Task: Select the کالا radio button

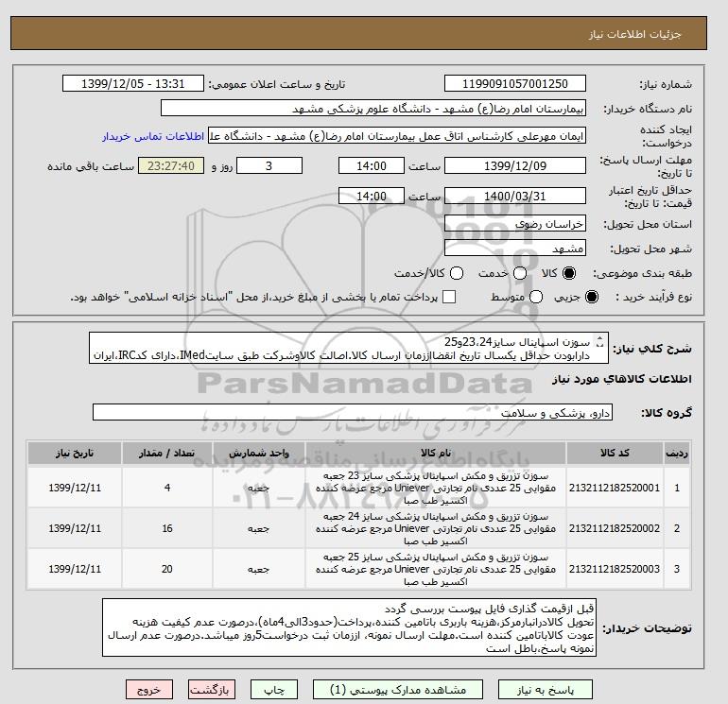Action: 569,273
